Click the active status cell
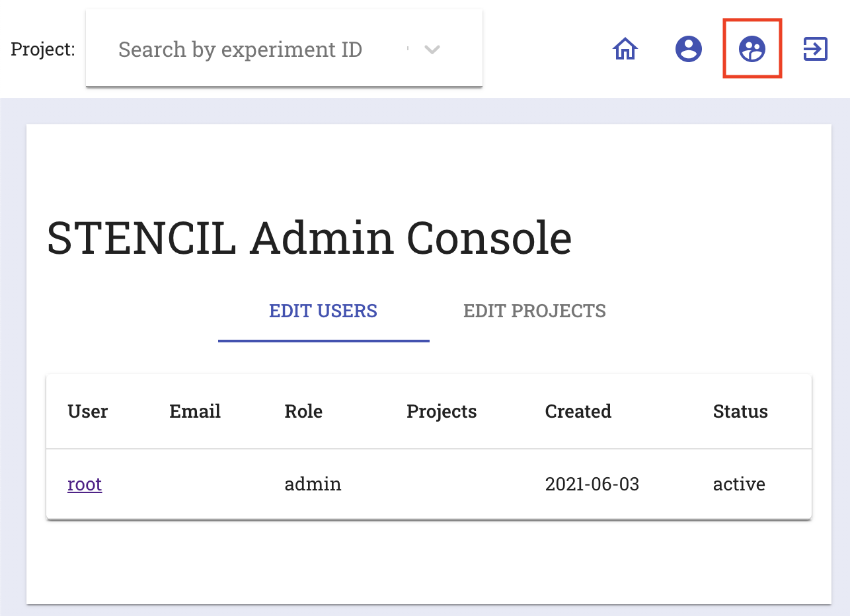 [x=739, y=484]
